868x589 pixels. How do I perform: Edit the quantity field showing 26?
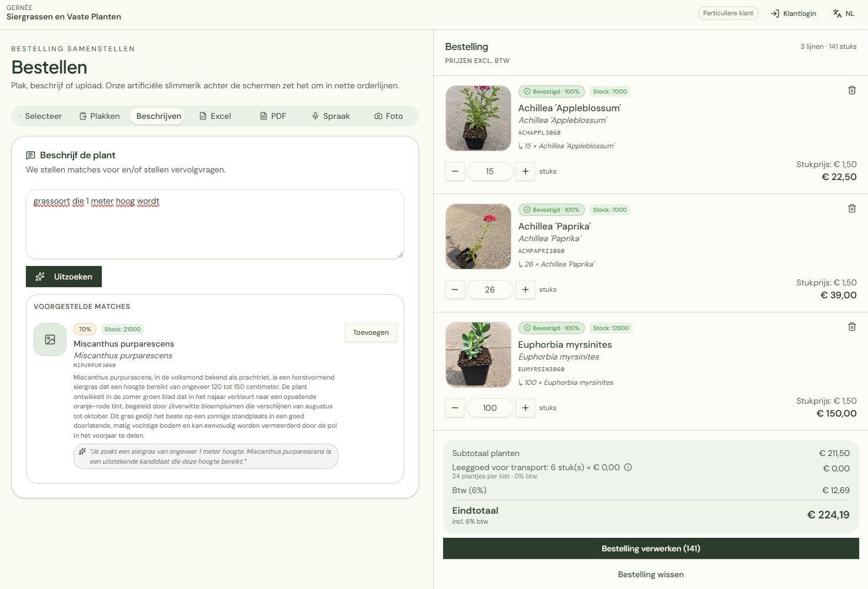pos(490,289)
